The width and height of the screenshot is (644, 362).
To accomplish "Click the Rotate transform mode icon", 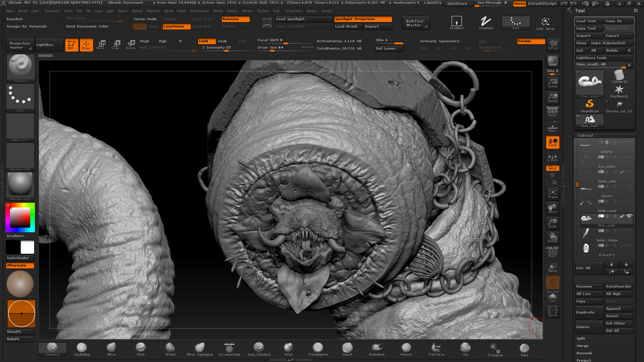I will [x=130, y=45].
